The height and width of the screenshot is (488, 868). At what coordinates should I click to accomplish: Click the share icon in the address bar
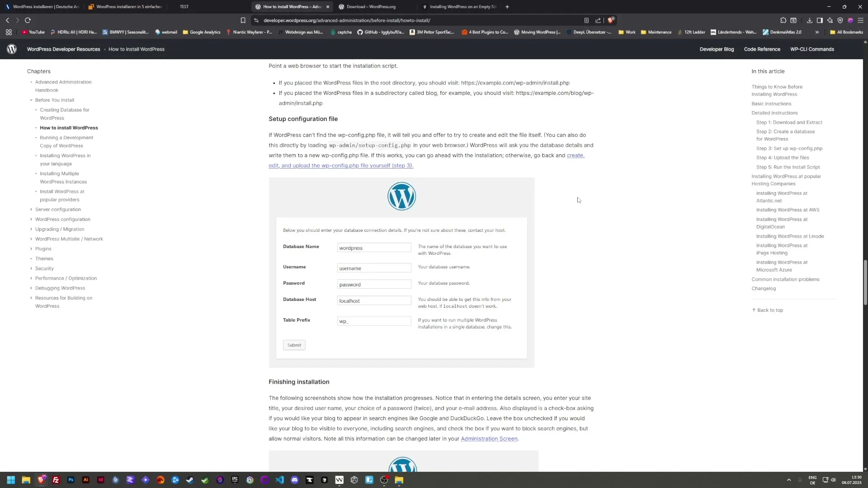click(x=598, y=20)
